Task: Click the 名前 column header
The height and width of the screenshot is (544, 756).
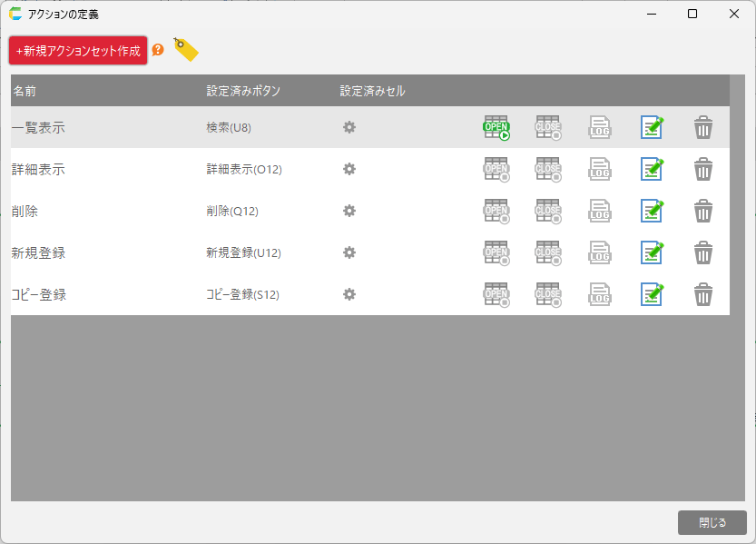Action: [x=25, y=91]
